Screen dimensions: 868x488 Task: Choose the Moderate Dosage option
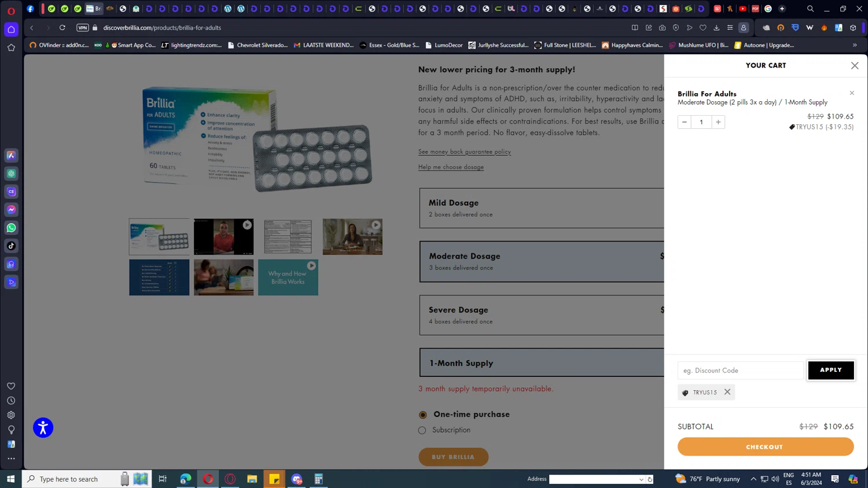[542, 261]
